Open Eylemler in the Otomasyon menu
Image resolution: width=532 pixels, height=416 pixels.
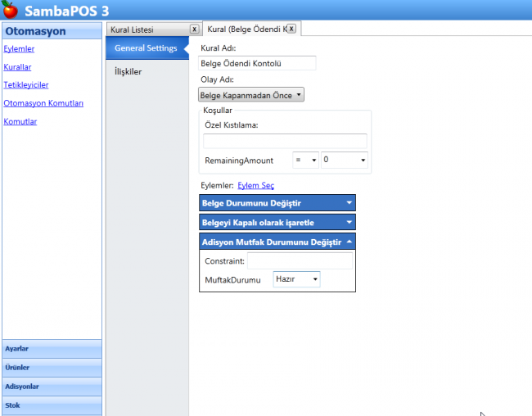point(19,49)
